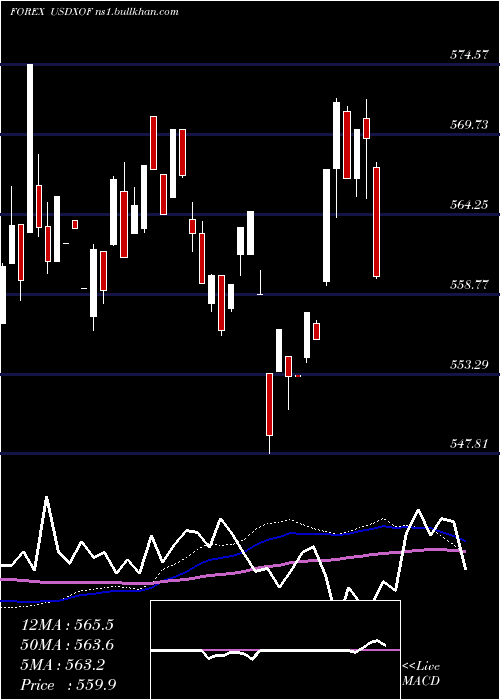Click the FOREX USDXOF chart title
500x700 pixels.
(x=51, y=12)
